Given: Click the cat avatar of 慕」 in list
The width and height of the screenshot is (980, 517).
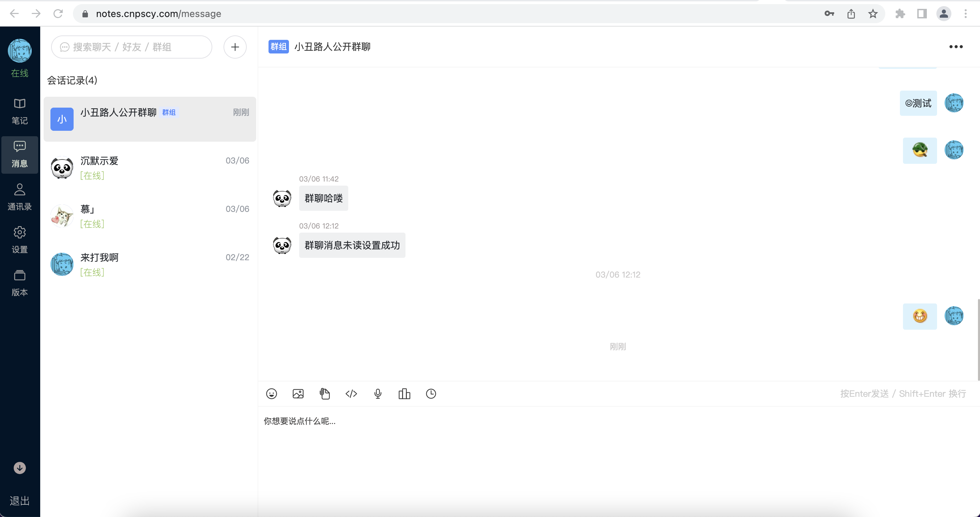Looking at the screenshot, I should point(62,216).
